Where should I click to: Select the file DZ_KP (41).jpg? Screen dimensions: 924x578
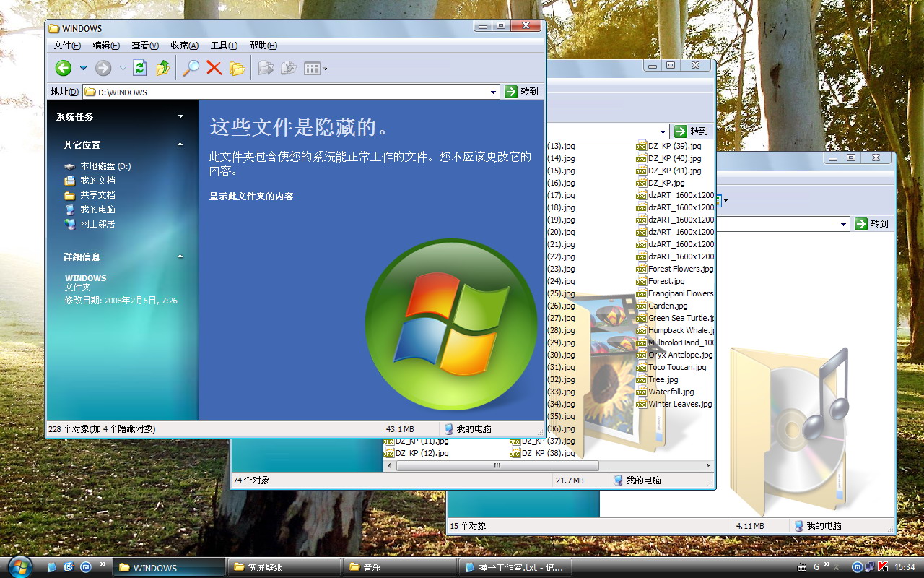668,171
